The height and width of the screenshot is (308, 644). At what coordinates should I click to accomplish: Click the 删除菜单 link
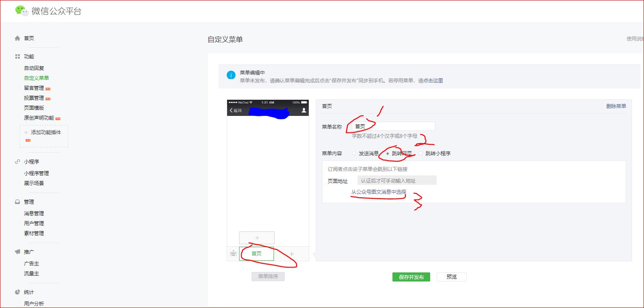click(x=616, y=106)
